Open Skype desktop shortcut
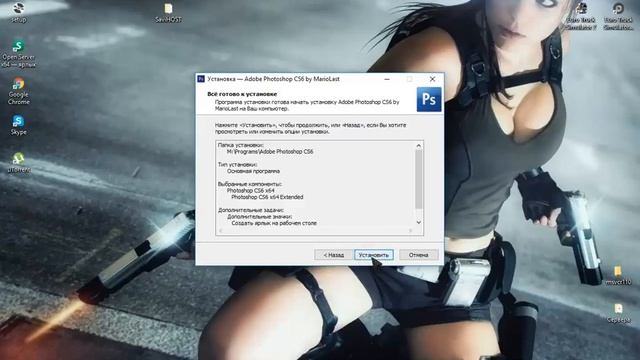Screen dimensions: 640x360 pyautogui.click(x=18, y=124)
